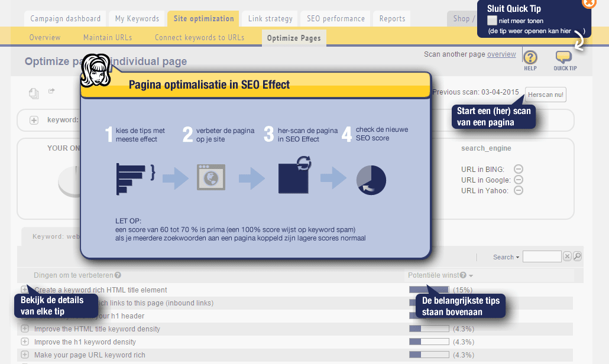Click into the search text field
This screenshot has height=364, width=609.
click(542, 256)
